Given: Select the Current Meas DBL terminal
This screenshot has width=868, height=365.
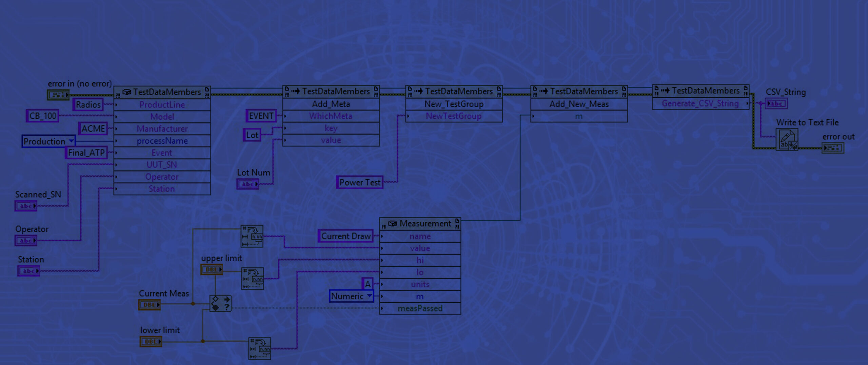Looking at the screenshot, I should [x=149, y=305].
